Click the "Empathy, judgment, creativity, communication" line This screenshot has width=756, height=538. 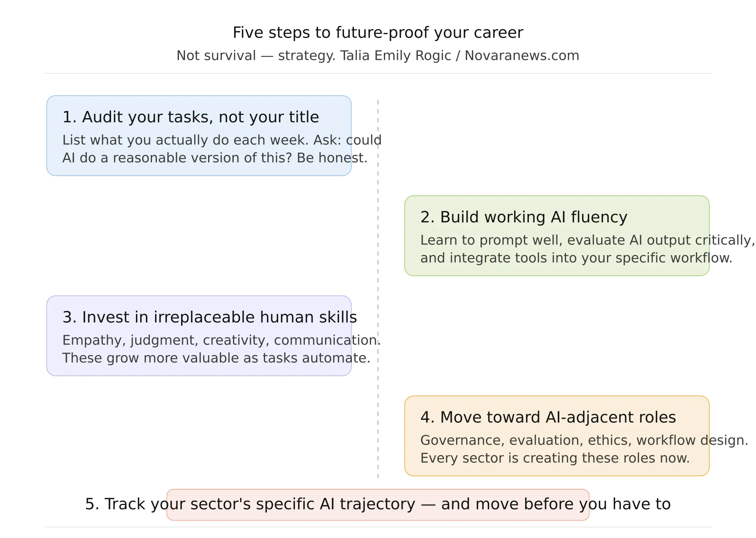(221, 341)
